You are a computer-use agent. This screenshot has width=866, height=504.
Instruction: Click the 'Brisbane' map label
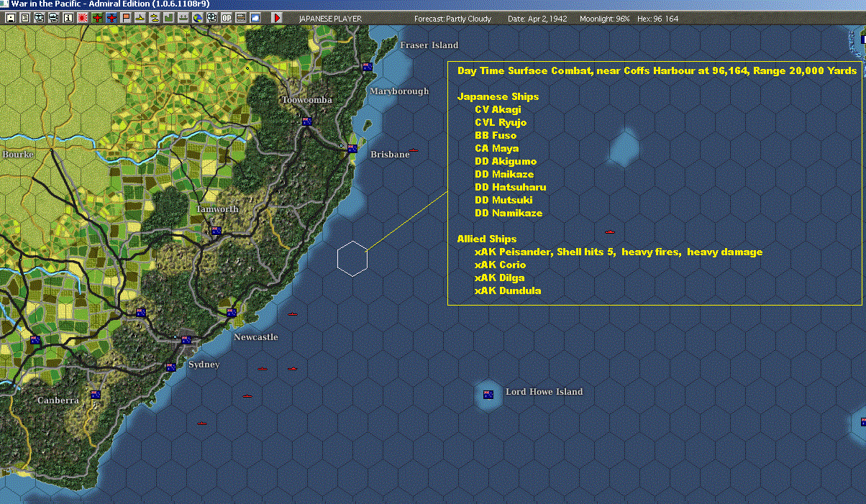pyautogui.click(x=390, y=155)
